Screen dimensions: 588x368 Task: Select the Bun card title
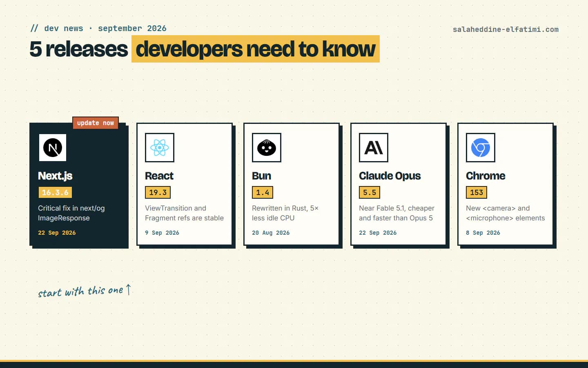pyautogui.click(x=261, y=176)
